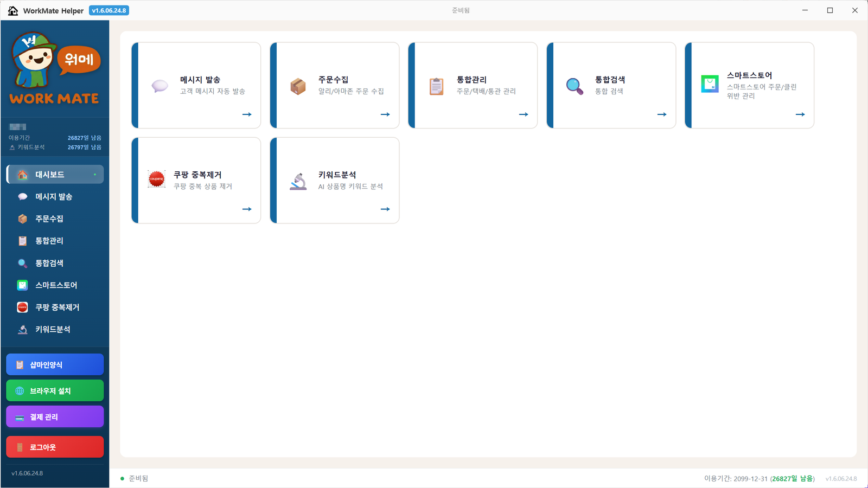Click the arrow on the 통합관리 card
The height and width of the screenshot is (488, 868).
click(524, 114)
